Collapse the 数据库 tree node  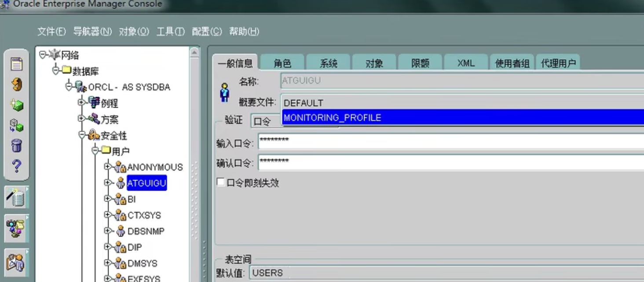[56, 70]
